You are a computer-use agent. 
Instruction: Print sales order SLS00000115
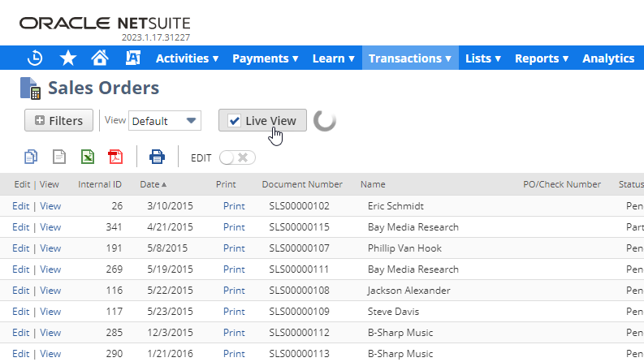click(234, 227)
